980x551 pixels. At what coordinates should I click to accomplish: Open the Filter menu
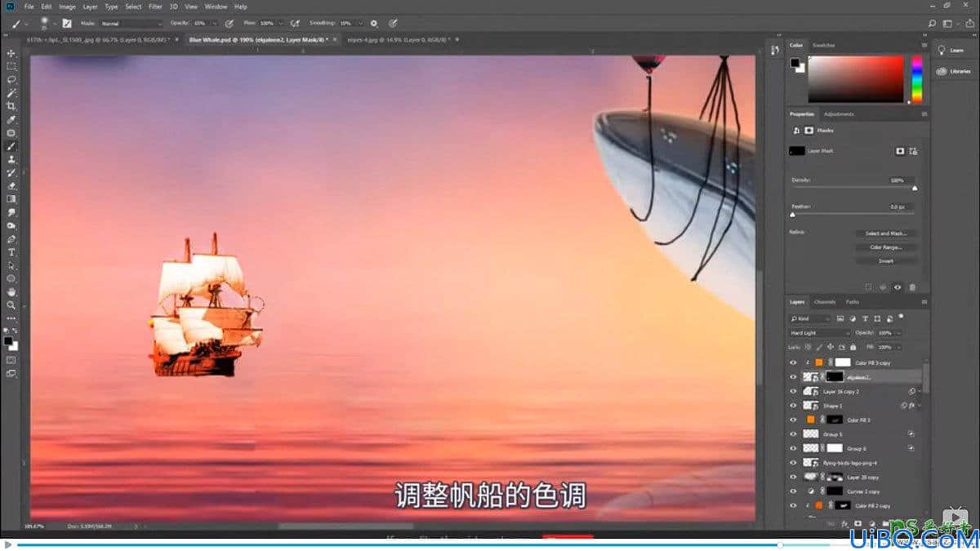155,7
